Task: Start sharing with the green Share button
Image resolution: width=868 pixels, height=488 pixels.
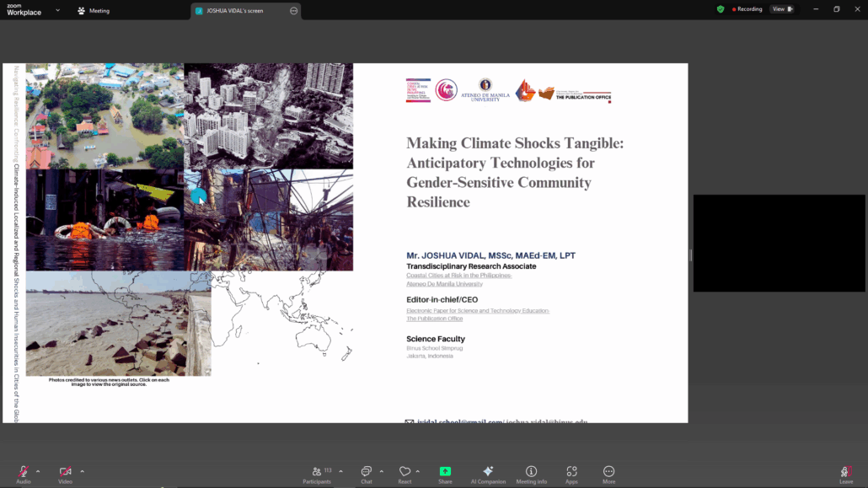Action: pos(445,475)
